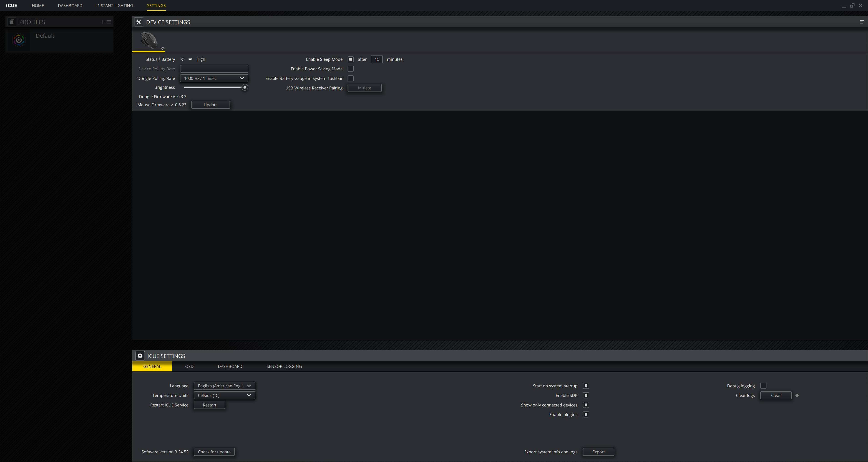Switch to the Sensor Logging tab
This screenshot has width=868, height=462.
pyautogui.click(x=284, y=366)
